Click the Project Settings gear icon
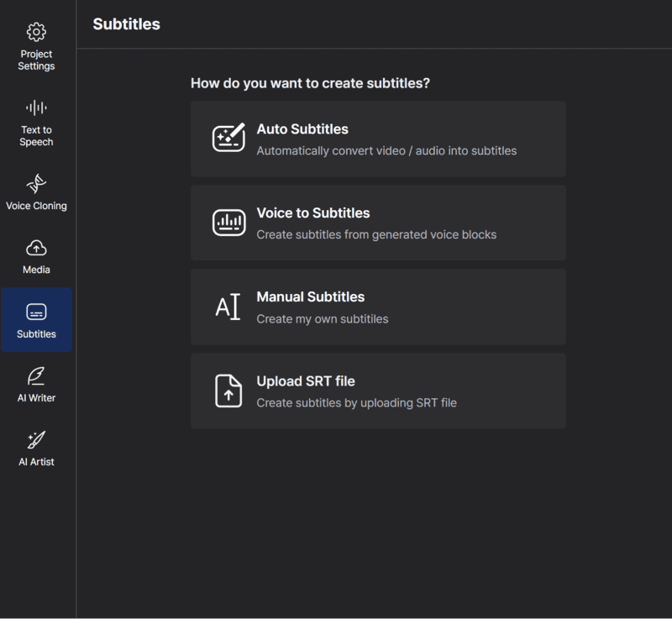Screen dimensions: 672x619 pos(36,33)
